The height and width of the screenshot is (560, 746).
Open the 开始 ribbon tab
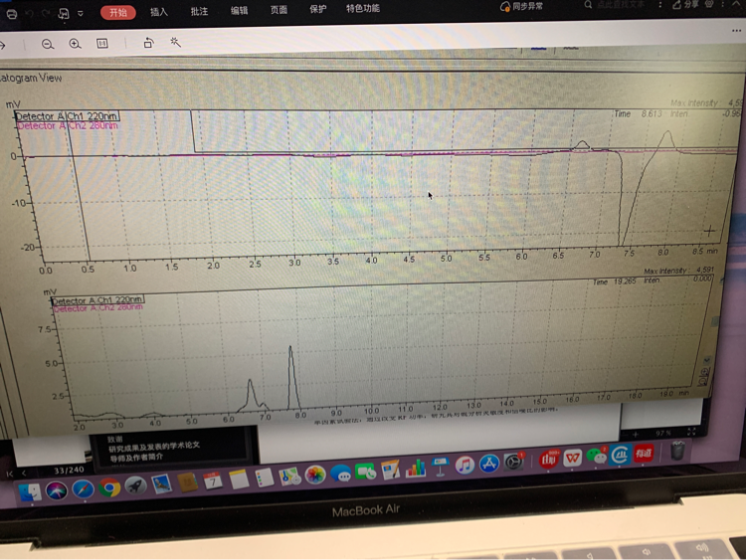(x=118, y=12)
